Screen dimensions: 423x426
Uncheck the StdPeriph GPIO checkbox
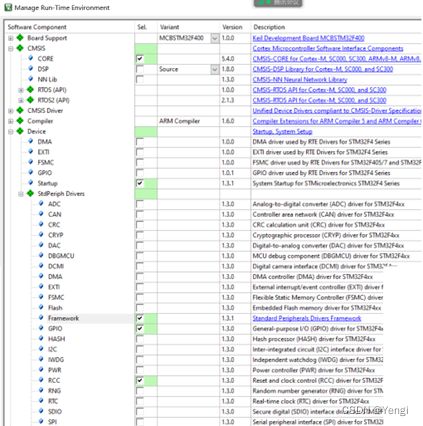pyautogui.click(x=140, y=329)
